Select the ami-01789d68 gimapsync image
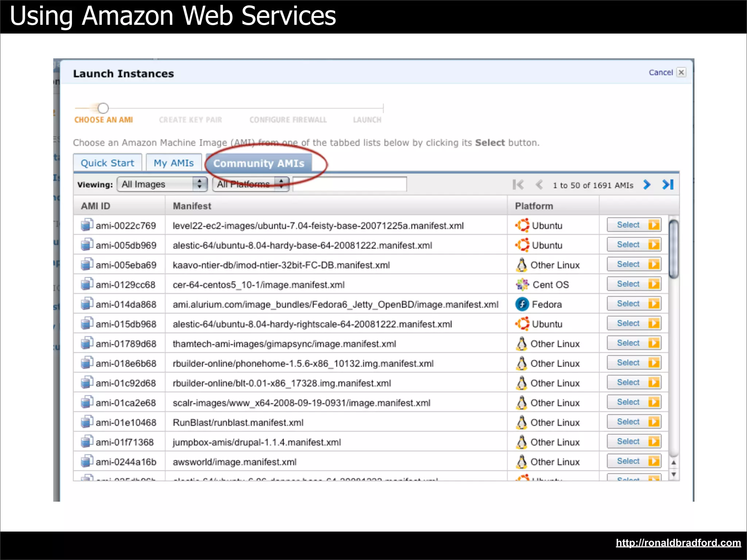This screenshot has height=560, width=747. coord(634,343)
